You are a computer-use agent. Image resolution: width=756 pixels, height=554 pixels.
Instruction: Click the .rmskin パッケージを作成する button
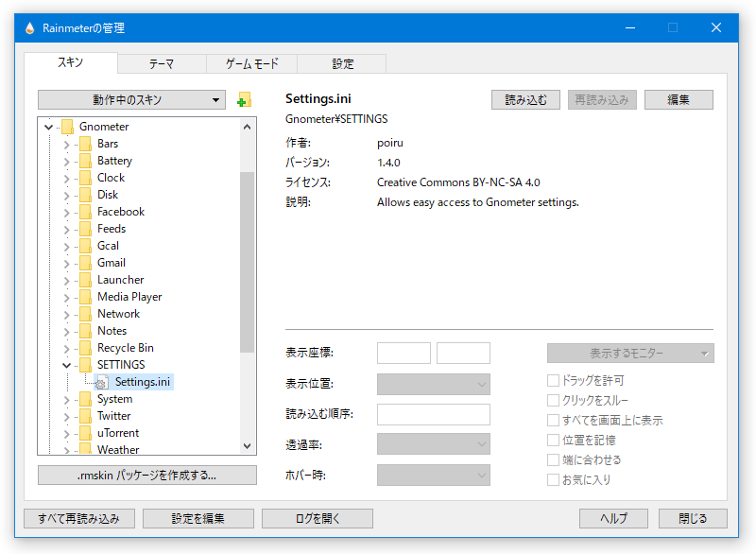tap(147, 476)
